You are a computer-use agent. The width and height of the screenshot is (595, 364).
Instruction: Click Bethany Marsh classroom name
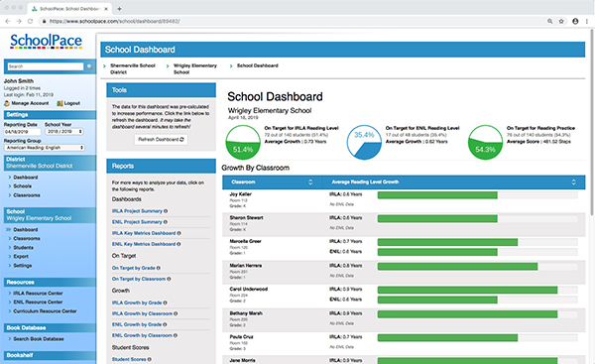[x=246, y=313]
